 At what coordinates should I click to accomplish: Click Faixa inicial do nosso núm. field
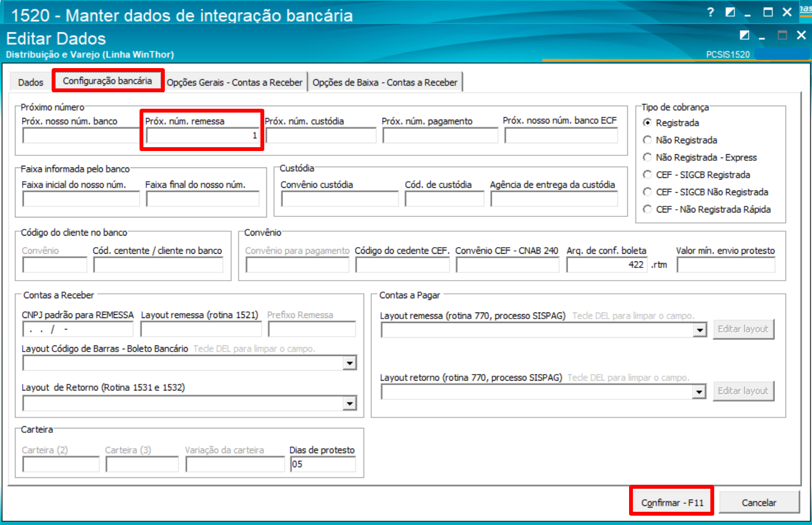[81, 199]
